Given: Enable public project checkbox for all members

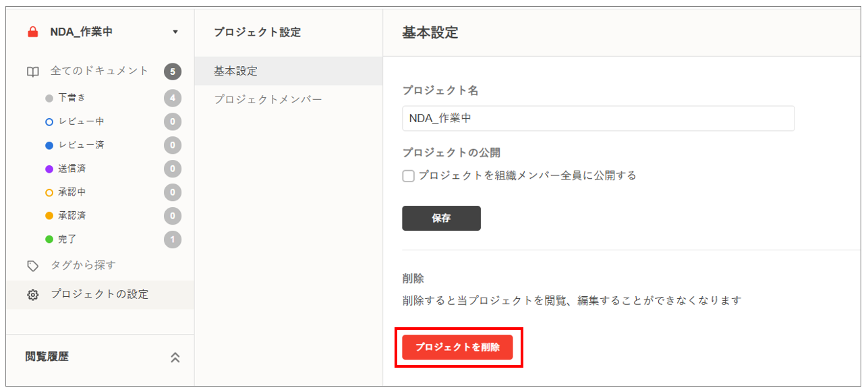Looking at the screenshot, I should click(x=408, y=176).
